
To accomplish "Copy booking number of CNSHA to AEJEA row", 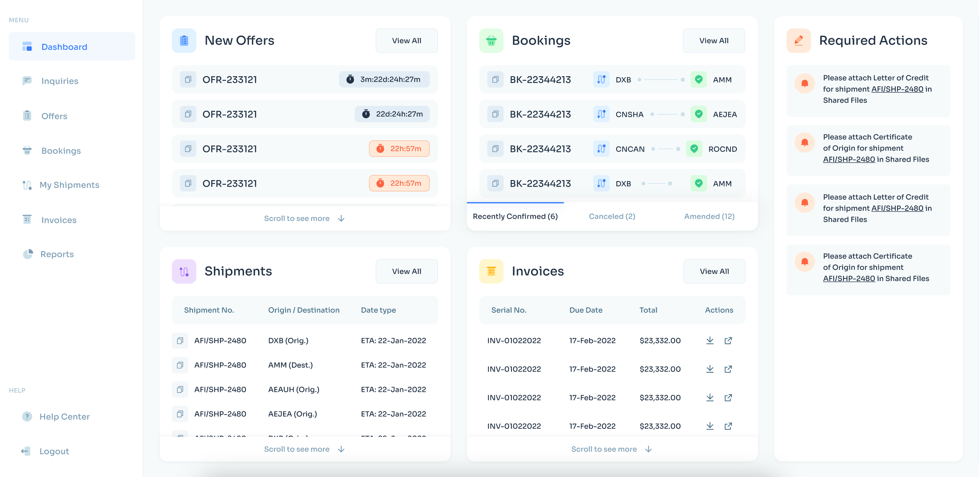I will click(495, 114).
